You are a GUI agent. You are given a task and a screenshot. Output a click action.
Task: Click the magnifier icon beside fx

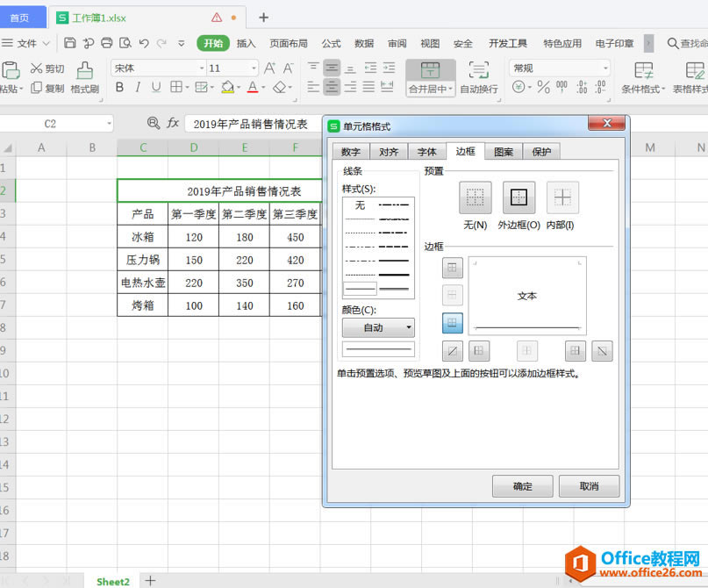(x=153, y=123)
